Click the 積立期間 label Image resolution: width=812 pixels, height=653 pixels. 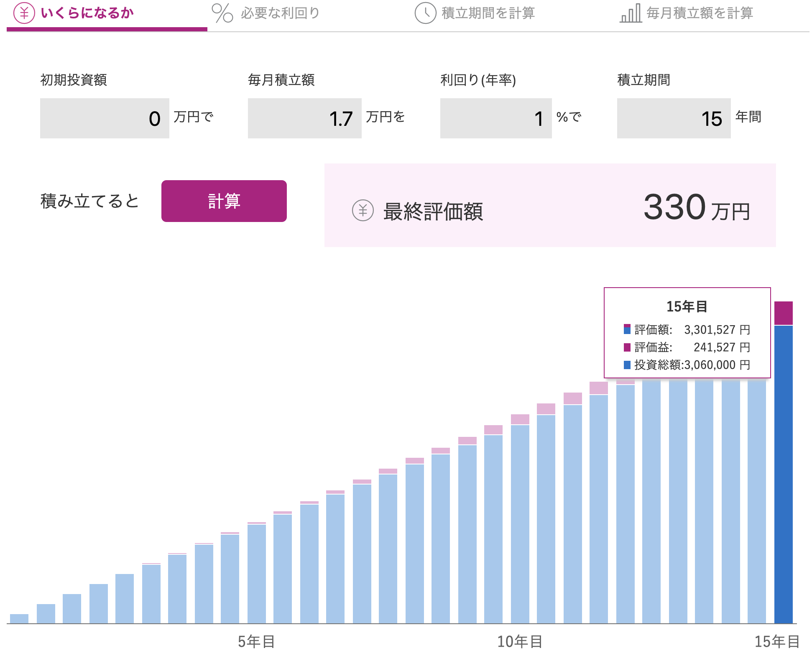click(644, 80)
